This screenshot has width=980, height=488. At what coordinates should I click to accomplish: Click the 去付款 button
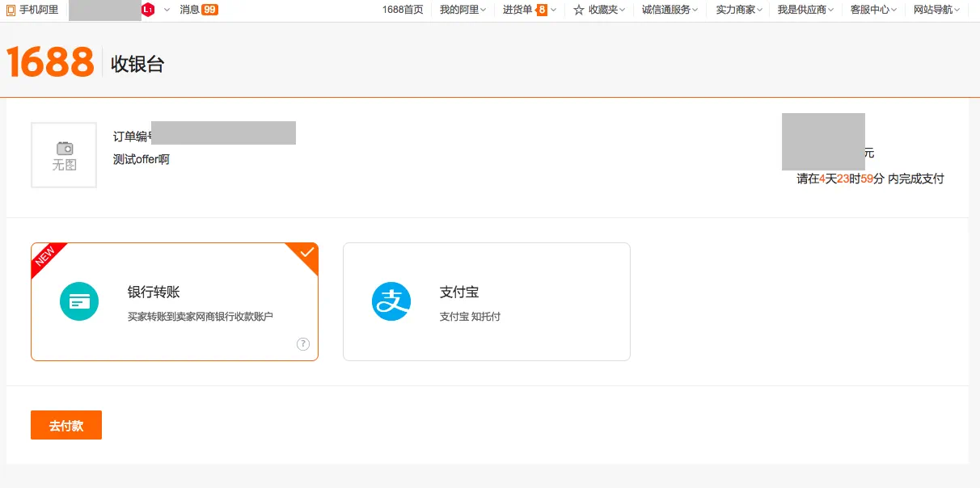click(x=66, y=425)
